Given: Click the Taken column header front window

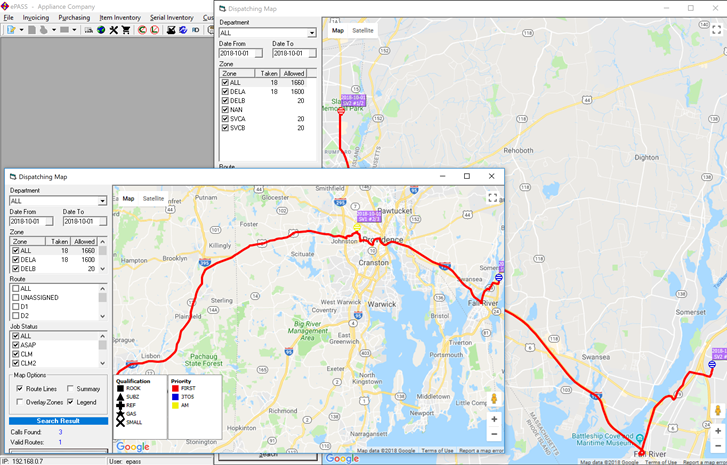Looking at the screenshot, I should [x=59, y=242].
